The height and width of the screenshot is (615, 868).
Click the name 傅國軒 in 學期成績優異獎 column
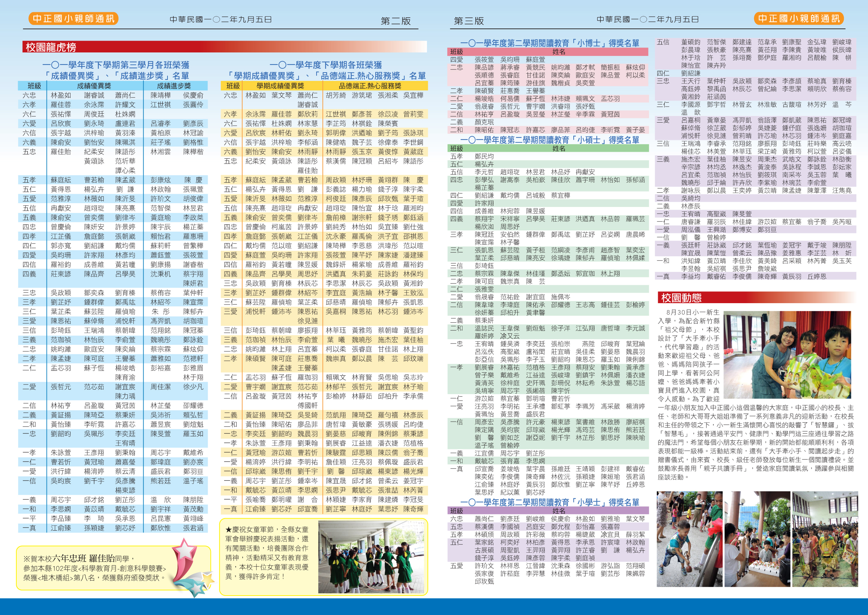coord(308,406)
